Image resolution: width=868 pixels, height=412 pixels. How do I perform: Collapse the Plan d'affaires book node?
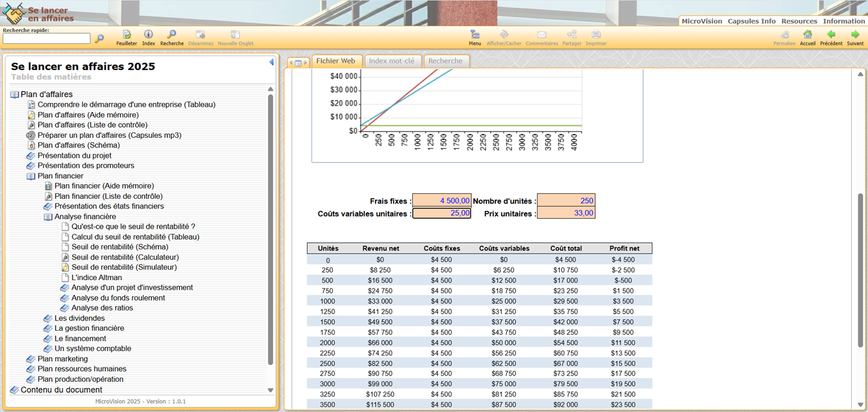pos(15,95)
